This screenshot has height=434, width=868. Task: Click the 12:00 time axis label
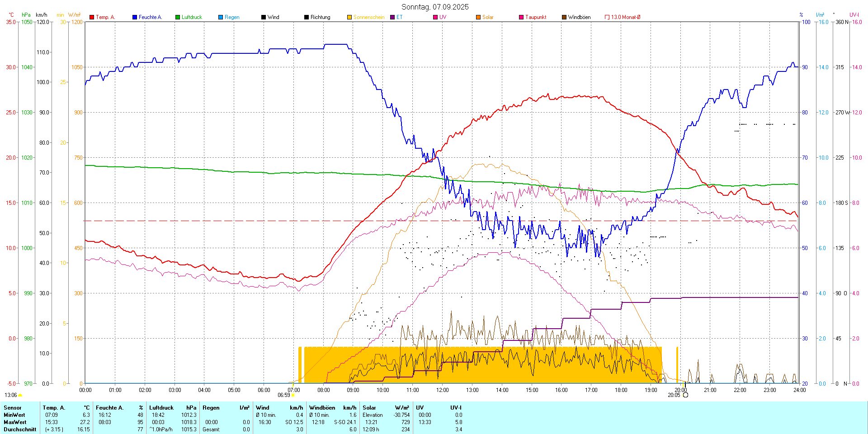[442, 390]
